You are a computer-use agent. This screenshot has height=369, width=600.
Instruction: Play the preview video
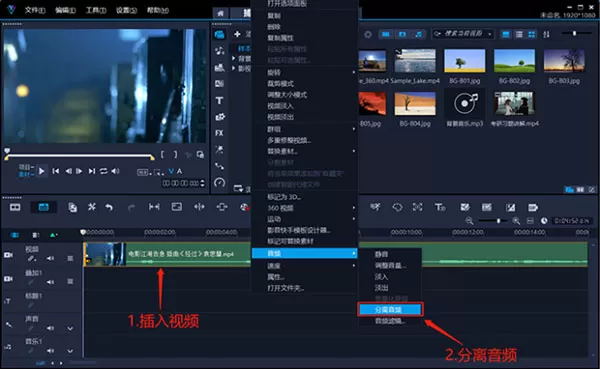coord(42,171)
